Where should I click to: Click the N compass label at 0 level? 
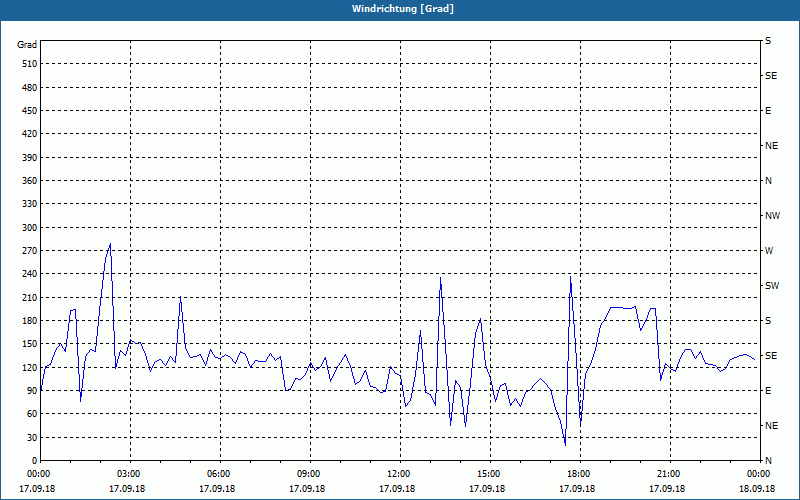[768, 461]
